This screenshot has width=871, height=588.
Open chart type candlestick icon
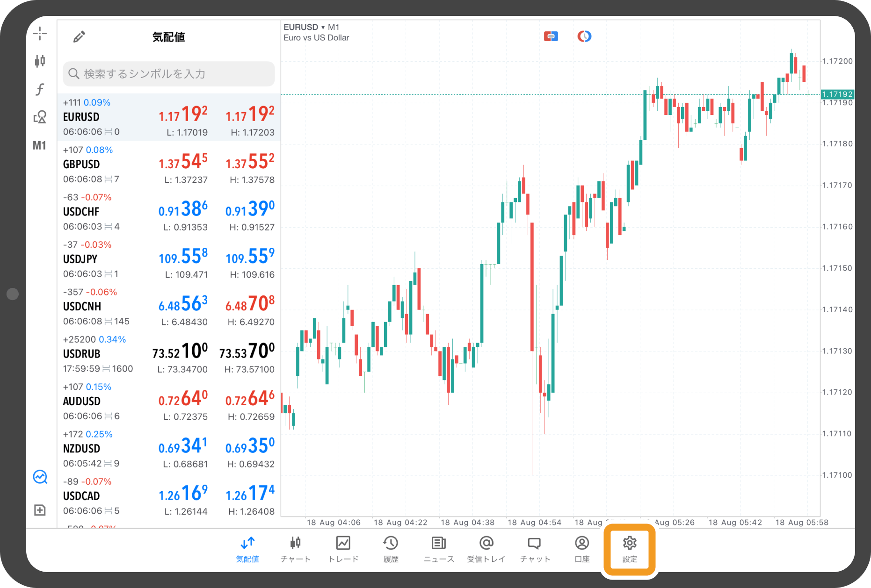pyautogui.click(x=40, y=61)
